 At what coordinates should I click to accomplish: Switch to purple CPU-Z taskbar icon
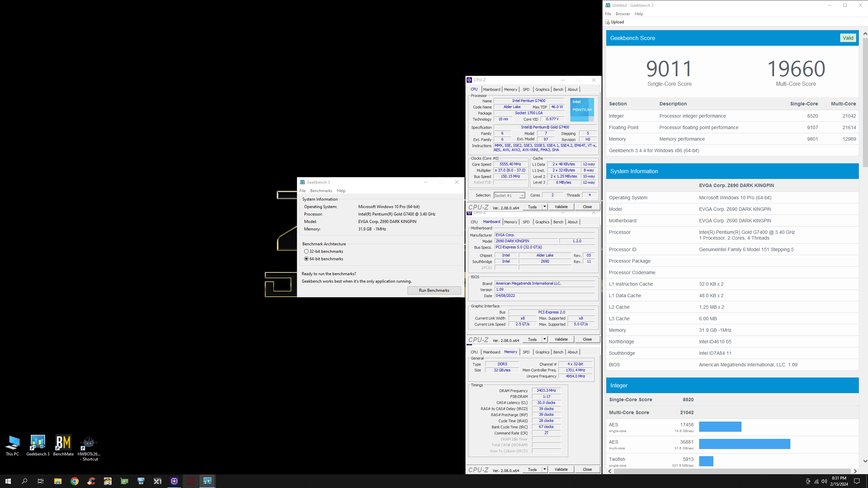[x=174, y=481]
